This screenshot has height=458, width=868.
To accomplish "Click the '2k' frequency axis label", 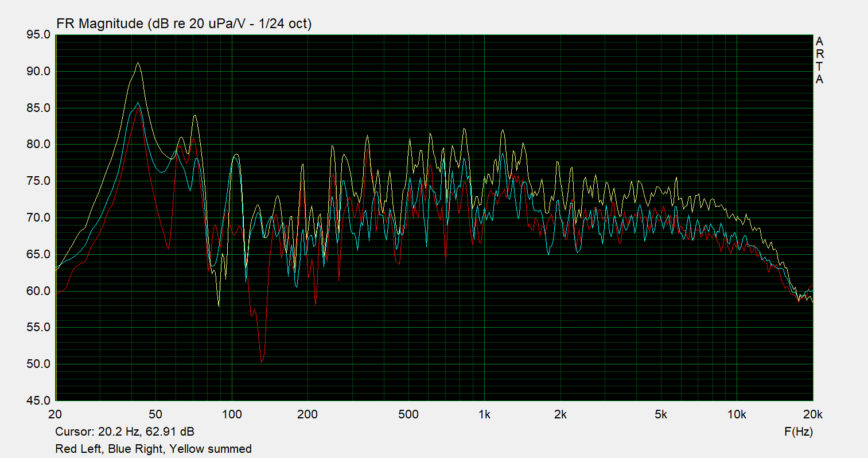I will click(x=560, y=414).
